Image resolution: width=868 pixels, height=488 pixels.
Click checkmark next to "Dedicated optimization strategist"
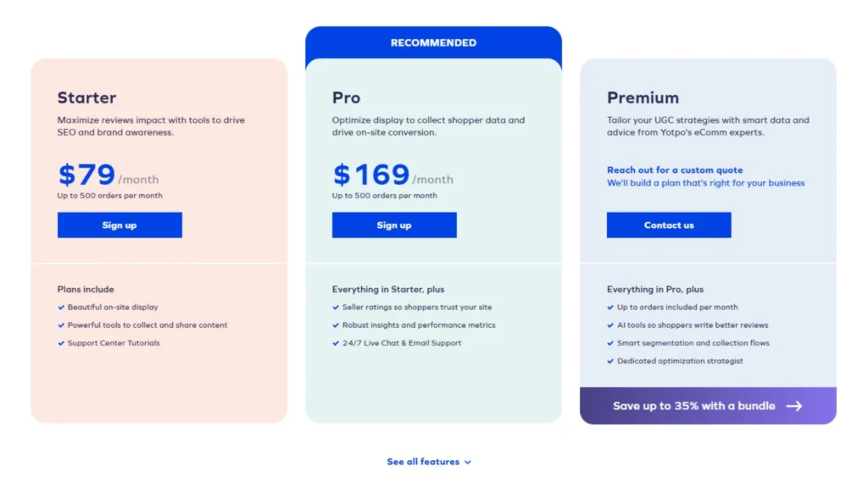pyautogui.click(x=610, y=360)
